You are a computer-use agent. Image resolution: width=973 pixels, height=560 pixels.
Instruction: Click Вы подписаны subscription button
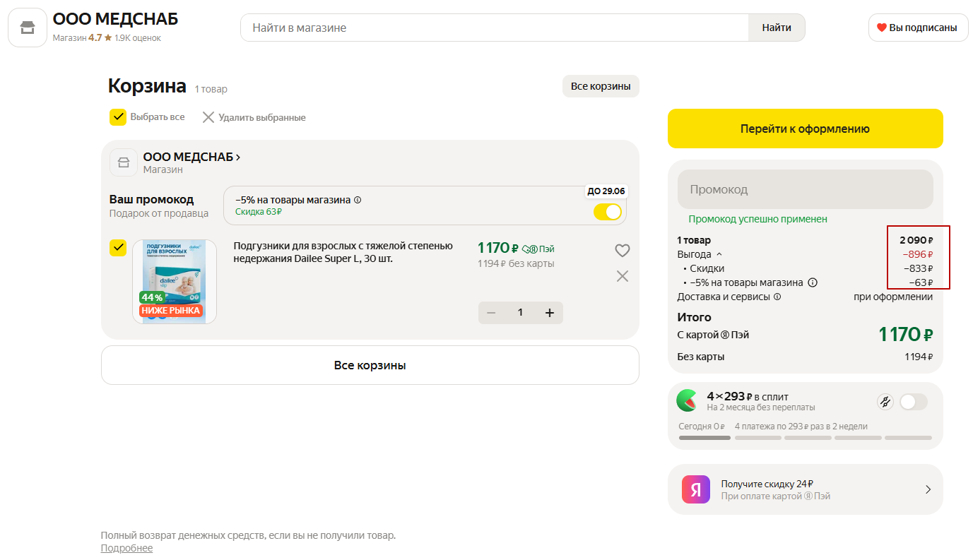point(917,28)
